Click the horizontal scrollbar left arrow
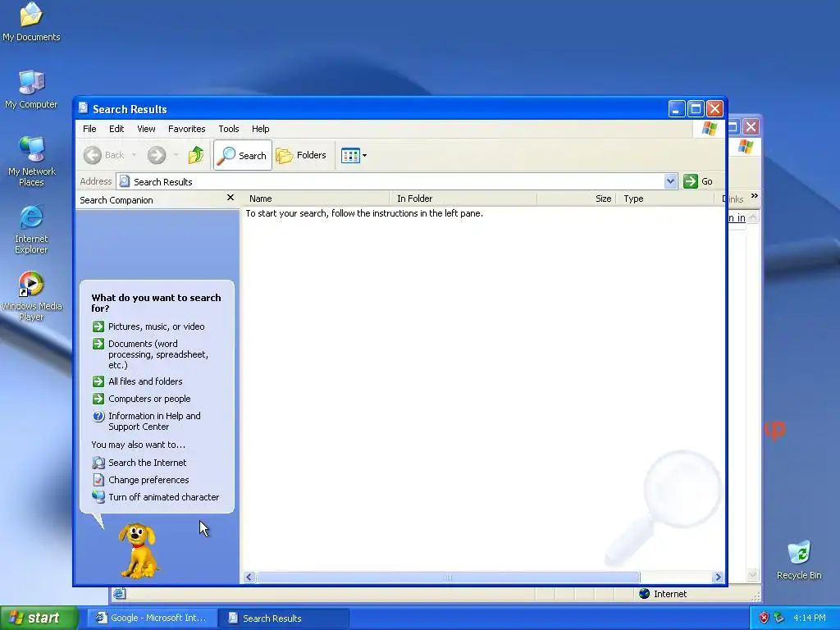This screenshot has height=630, width=840. (249, 577)
